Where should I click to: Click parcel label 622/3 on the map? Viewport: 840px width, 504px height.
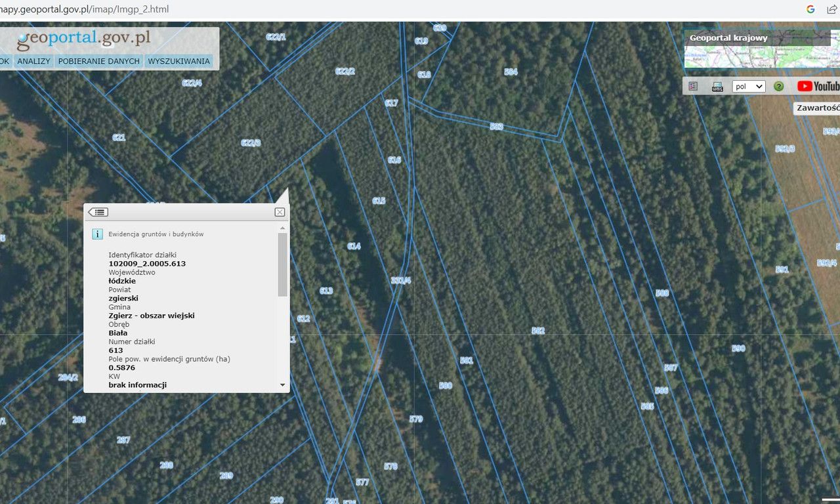pos(251,142)
